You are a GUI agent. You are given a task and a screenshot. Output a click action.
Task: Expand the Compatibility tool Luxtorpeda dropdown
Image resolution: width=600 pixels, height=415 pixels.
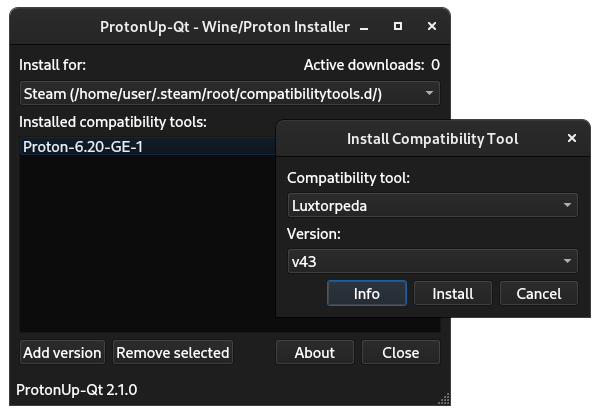tap(431, 205)
